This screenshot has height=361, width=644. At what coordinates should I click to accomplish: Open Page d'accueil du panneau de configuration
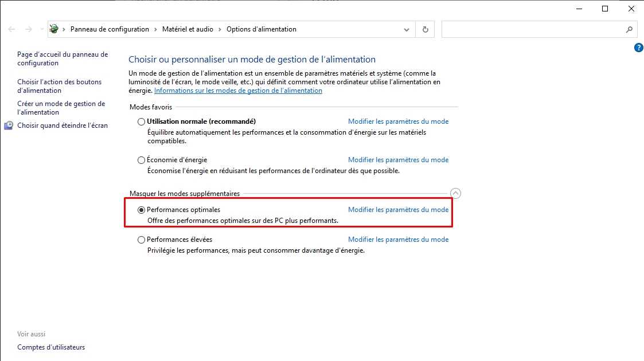[x=63, y=58]
